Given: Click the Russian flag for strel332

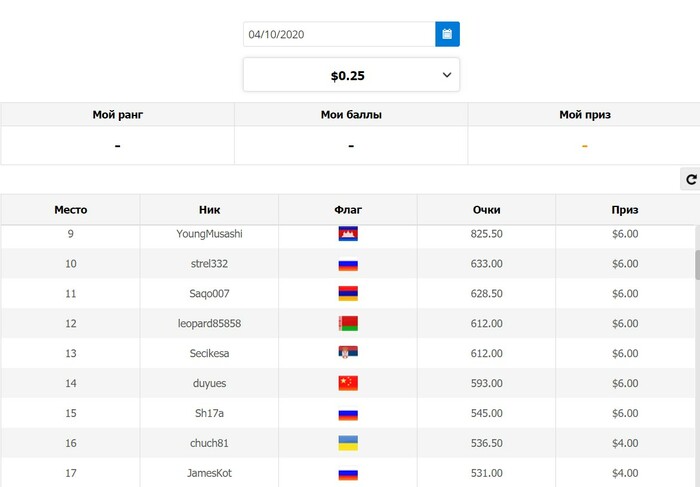Looking at the screenshot, I should pos(348,265).
